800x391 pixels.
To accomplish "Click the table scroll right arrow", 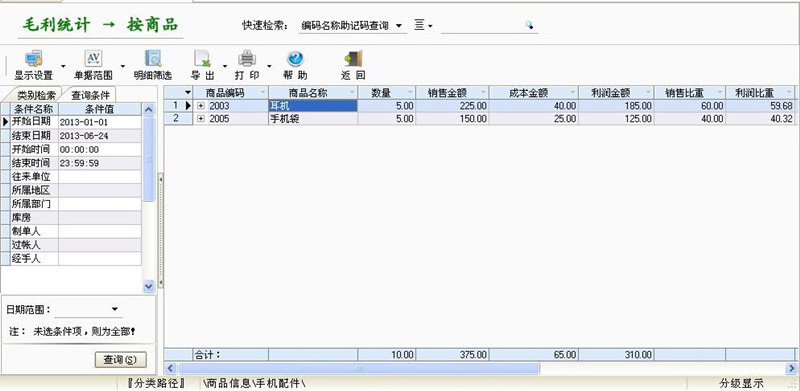I will tap(791, 368).
